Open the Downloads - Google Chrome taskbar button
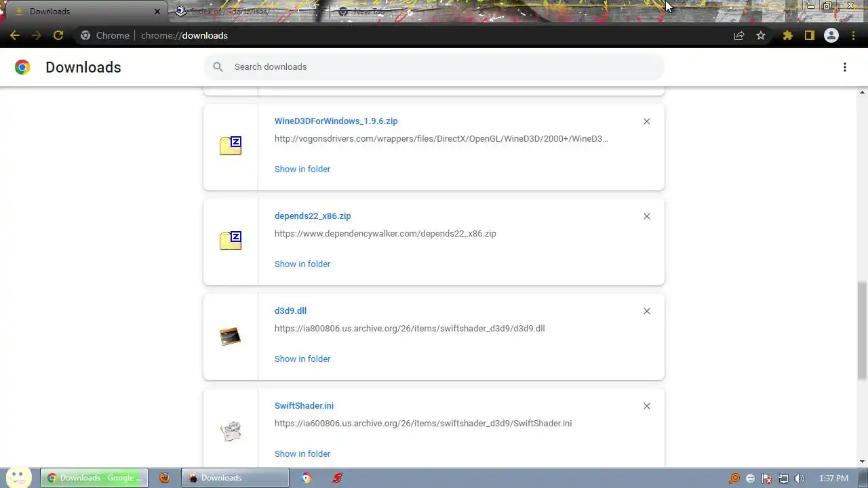Viewport: 868px width, 488px height. tap(93, 478)
